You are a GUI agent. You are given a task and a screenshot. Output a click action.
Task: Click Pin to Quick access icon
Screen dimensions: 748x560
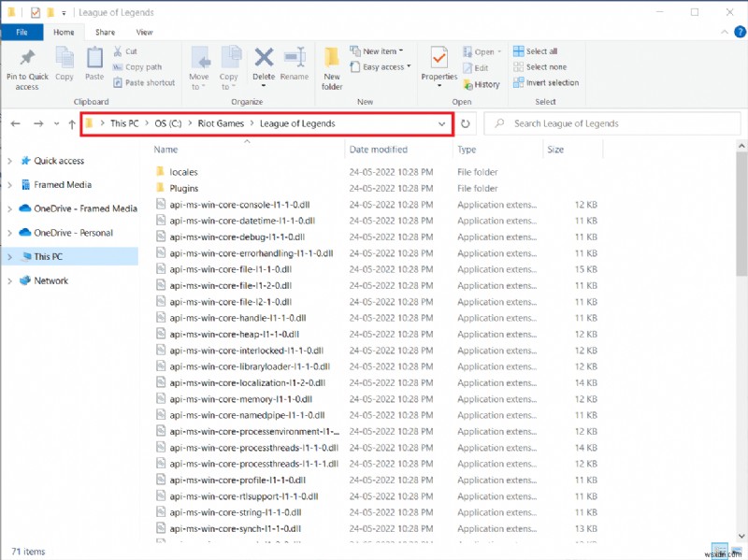click(27, 58)
